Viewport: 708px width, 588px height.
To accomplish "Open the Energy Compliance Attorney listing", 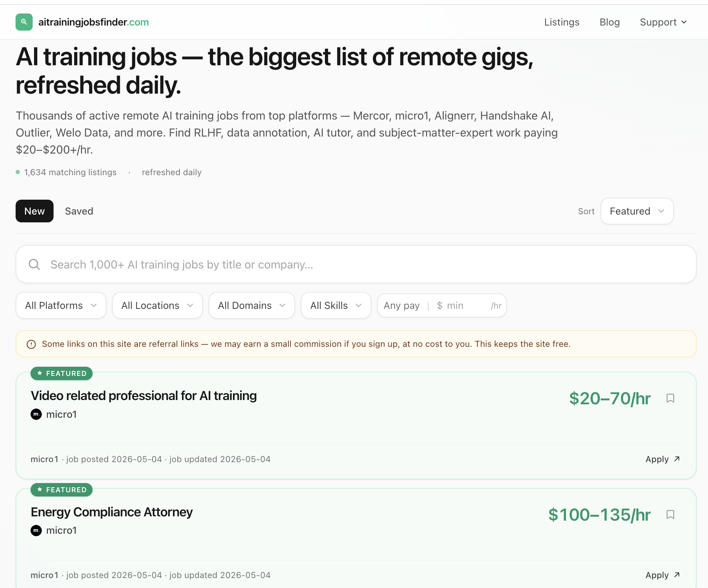I will tap(112, 512).
